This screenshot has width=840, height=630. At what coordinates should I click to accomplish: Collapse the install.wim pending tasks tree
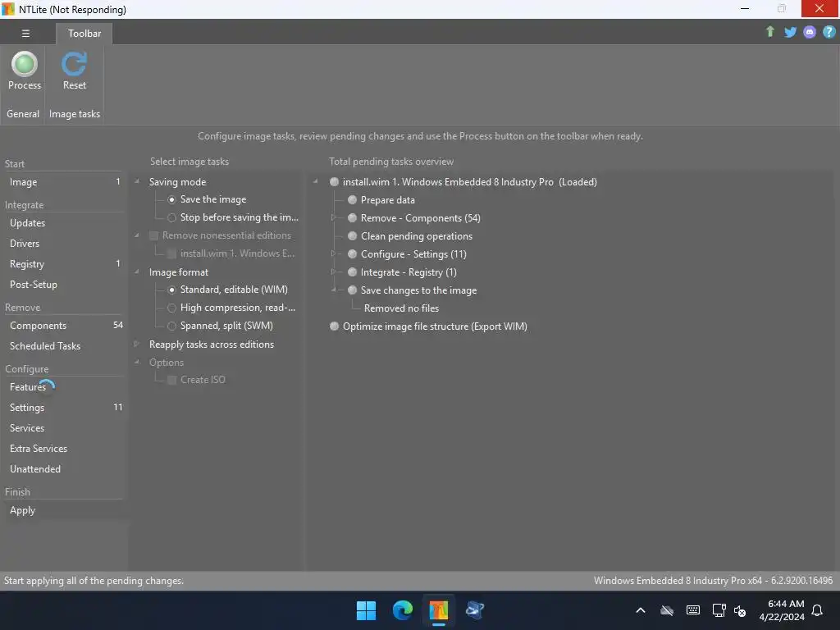click(x=316, y=181)
